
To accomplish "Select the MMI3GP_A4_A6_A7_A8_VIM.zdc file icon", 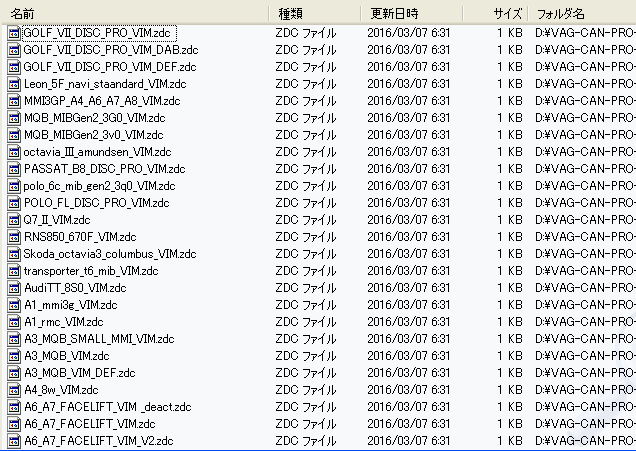I will [x=14, y=101].
